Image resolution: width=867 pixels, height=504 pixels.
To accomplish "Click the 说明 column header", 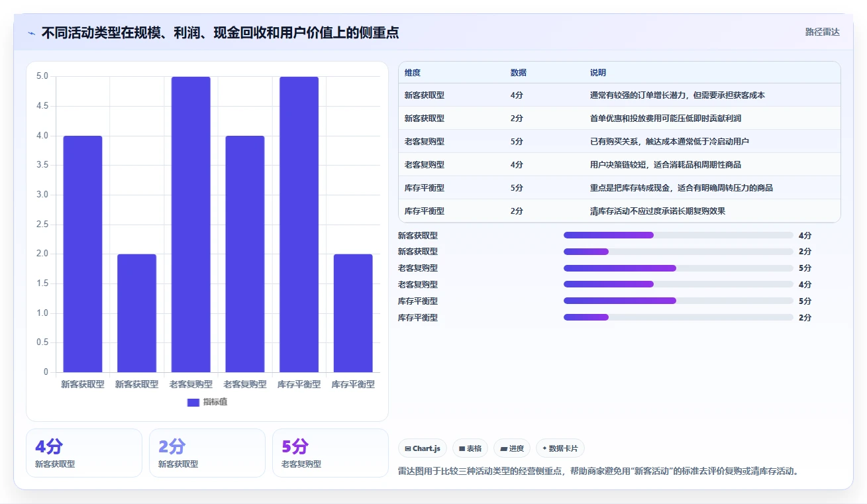I will (598, 73).
